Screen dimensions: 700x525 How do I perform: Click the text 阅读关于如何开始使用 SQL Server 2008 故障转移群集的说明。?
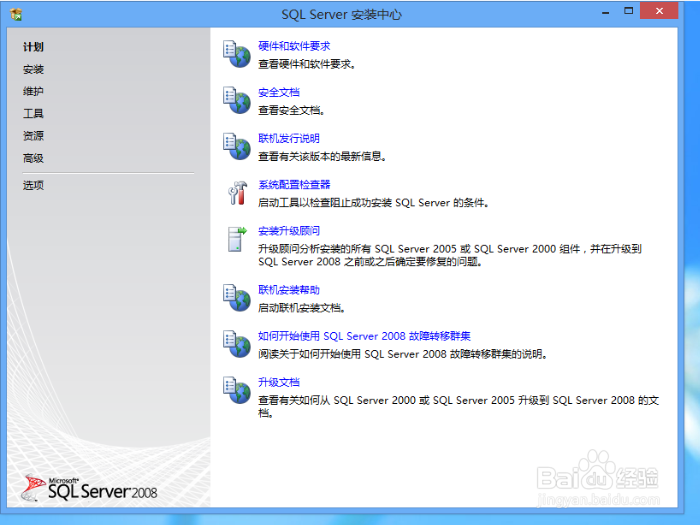click(x=403, y=354)
